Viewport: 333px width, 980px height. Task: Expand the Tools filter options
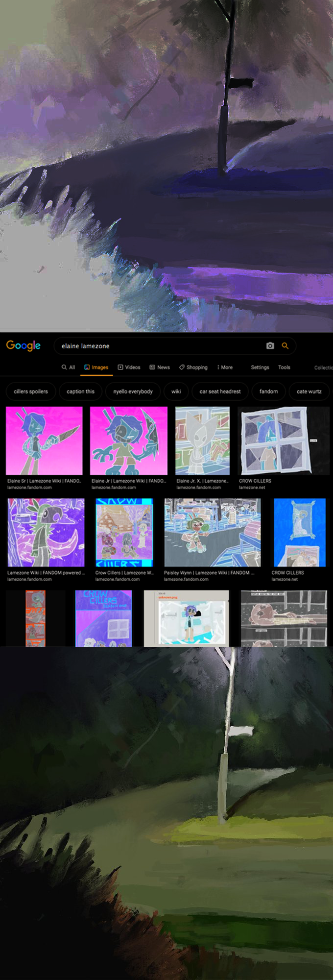click(284, 367)
